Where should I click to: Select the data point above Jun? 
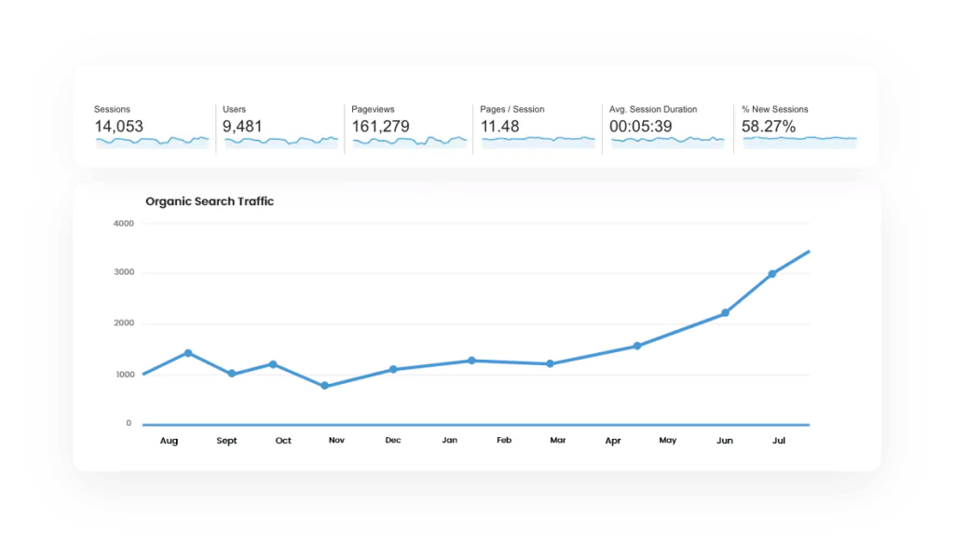(x=725, y=313)
